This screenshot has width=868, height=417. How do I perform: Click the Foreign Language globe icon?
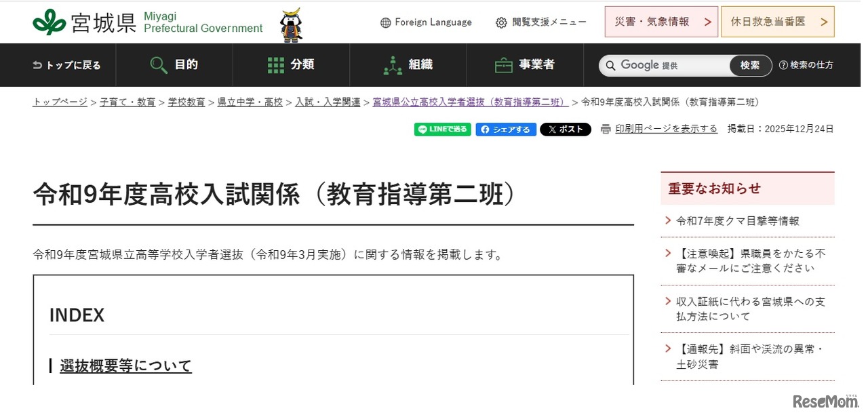tap(385, 22)
